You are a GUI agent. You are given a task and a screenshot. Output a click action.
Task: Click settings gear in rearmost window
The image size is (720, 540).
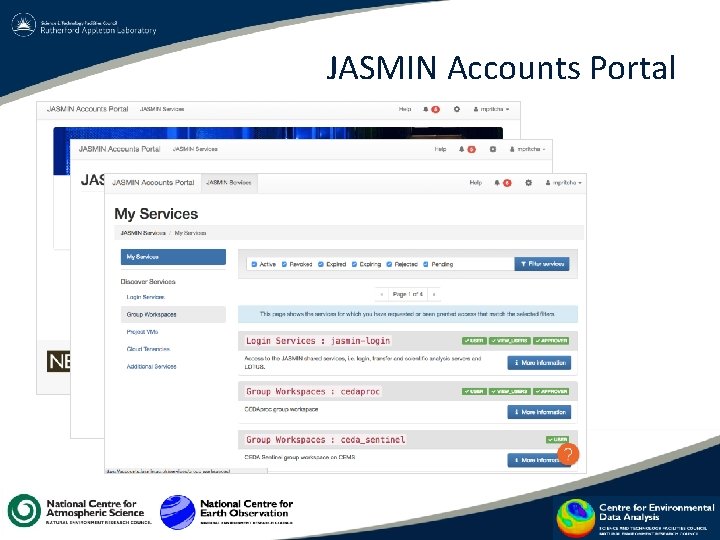(456, 109)
